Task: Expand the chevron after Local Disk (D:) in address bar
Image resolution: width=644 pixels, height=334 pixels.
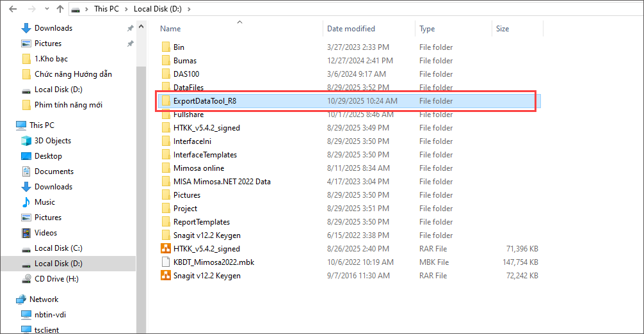Action: pyautogui.click(x=189, y=9)
